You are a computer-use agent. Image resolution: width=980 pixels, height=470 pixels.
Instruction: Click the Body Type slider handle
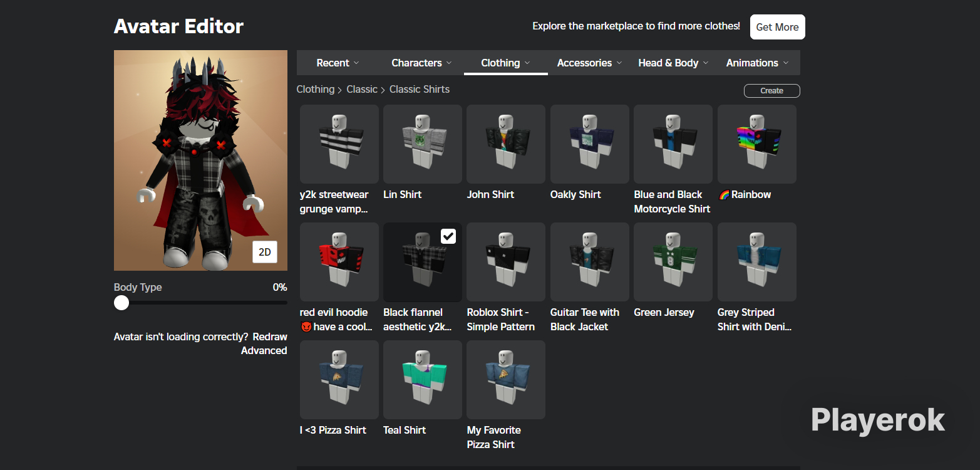point(121,303)
